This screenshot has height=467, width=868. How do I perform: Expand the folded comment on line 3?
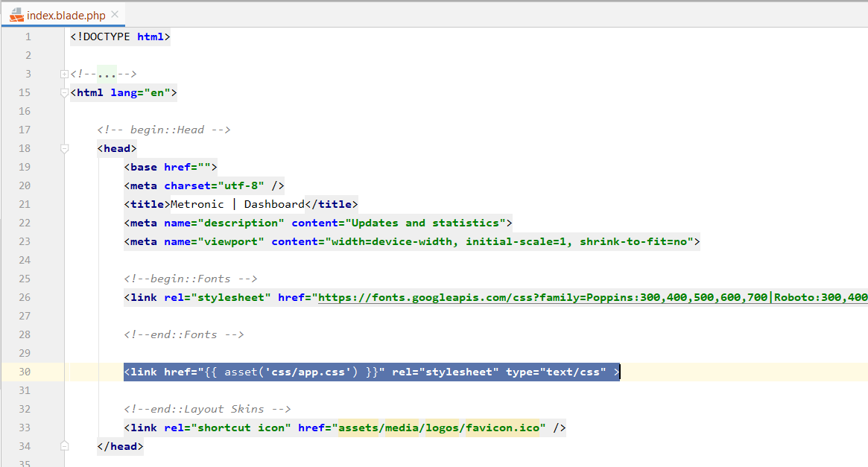(64, 74)
